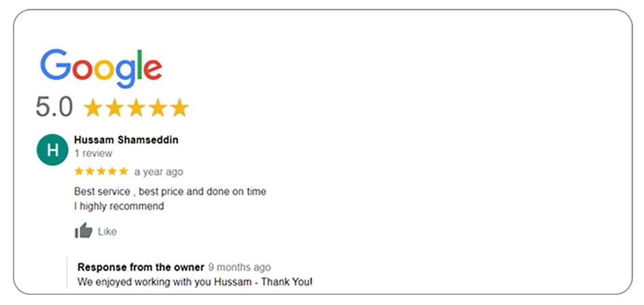The height and width of the screenshot is (305, 644).
Task: Click "Response from the owner" heading
Action: (x=141, y=267)
